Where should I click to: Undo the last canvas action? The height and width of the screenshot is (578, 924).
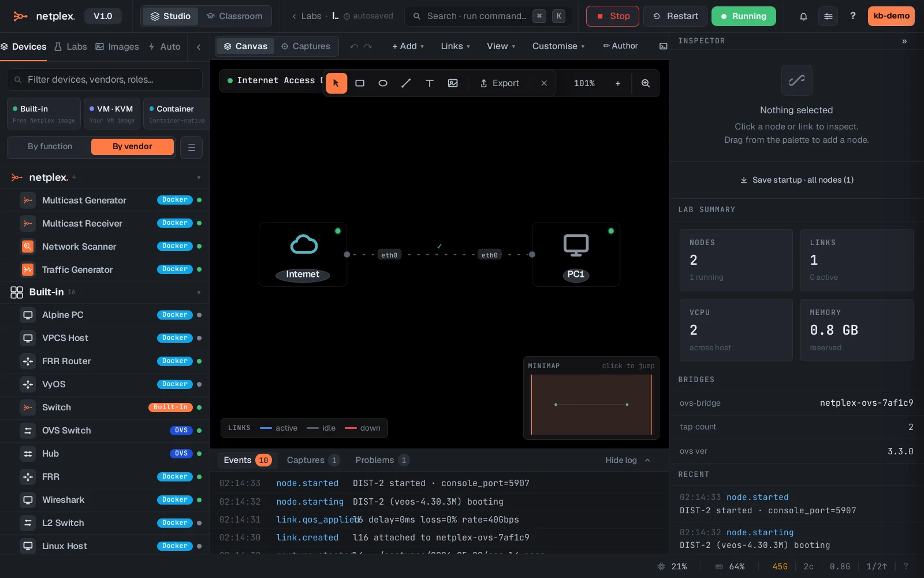click(x=354, y=46)
